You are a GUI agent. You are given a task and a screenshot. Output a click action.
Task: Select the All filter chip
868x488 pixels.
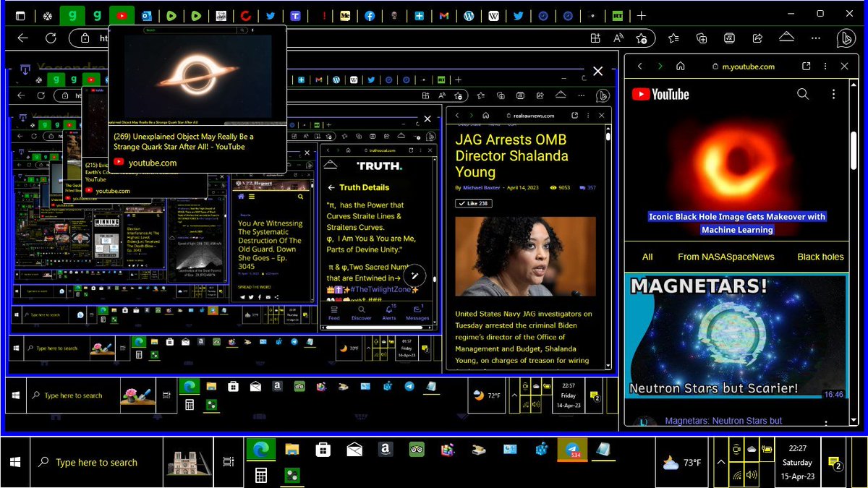[647, 257]
